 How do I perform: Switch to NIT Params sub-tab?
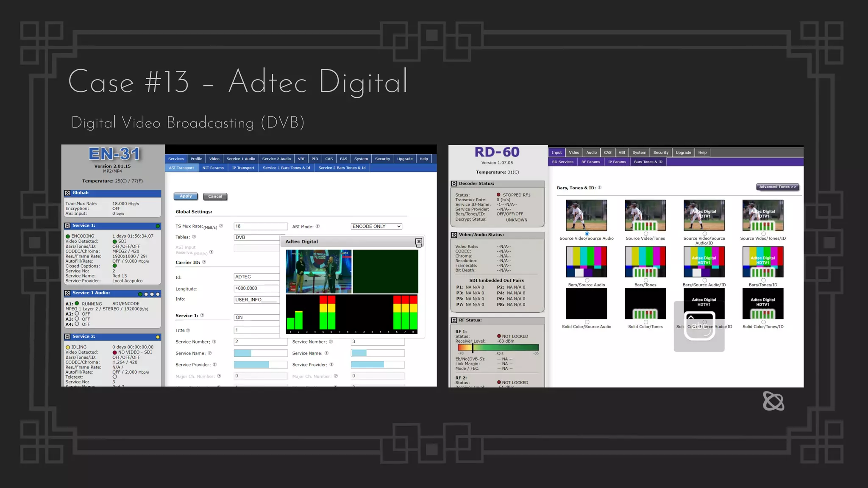tap(213, 168)
